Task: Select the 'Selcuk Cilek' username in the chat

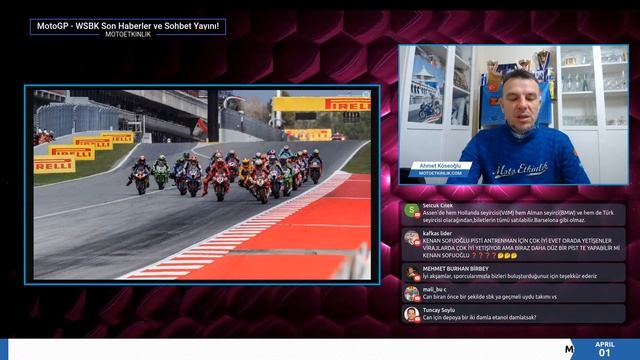Action: click(x=438, y=206)
